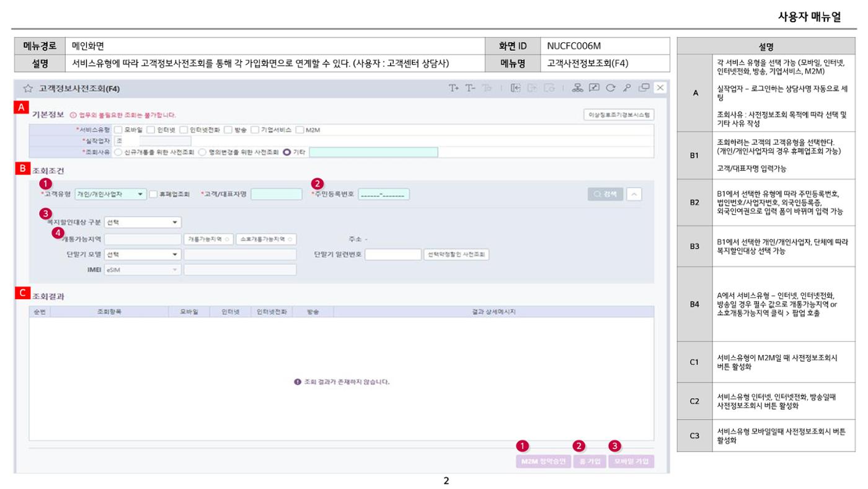
Task: Click the 소호개통가능지역 lookup button
Action: click(266, 239)
